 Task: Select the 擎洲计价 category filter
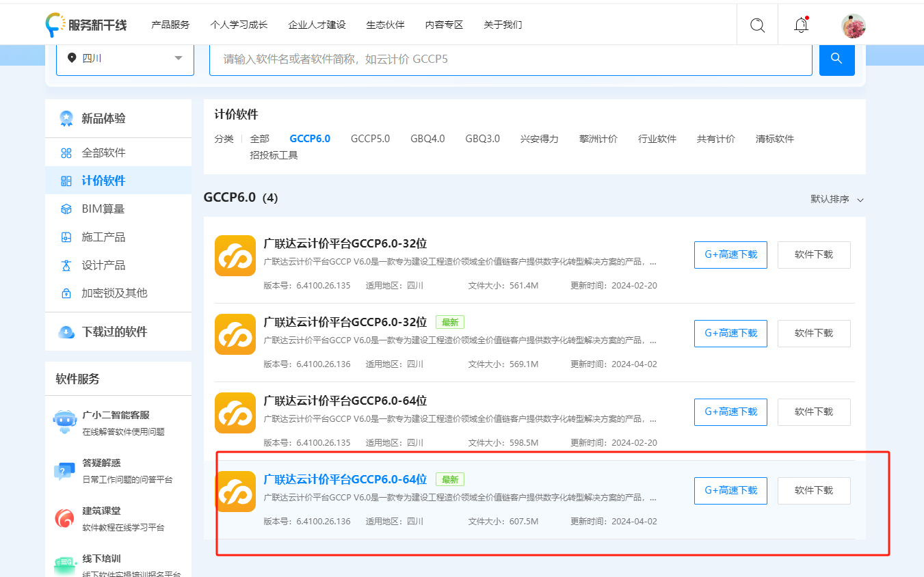tap(598, 139)
